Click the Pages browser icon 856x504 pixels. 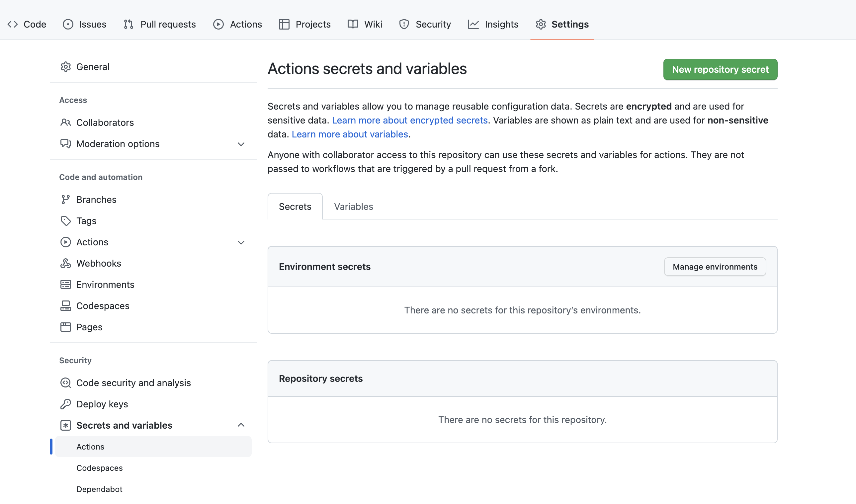click(65, 327)
